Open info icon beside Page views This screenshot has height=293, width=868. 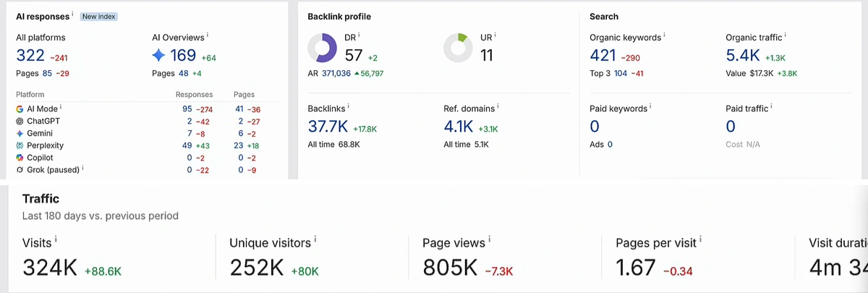(490, 239)
